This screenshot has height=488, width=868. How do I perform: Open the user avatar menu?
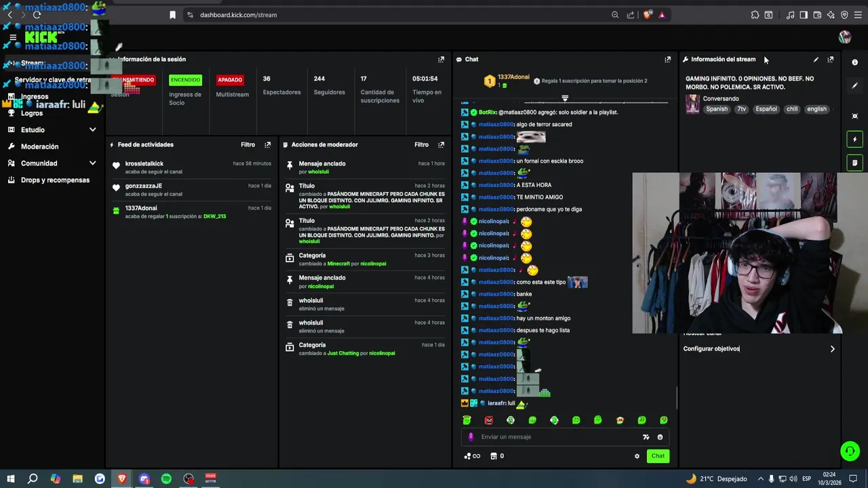coord(844,37)
